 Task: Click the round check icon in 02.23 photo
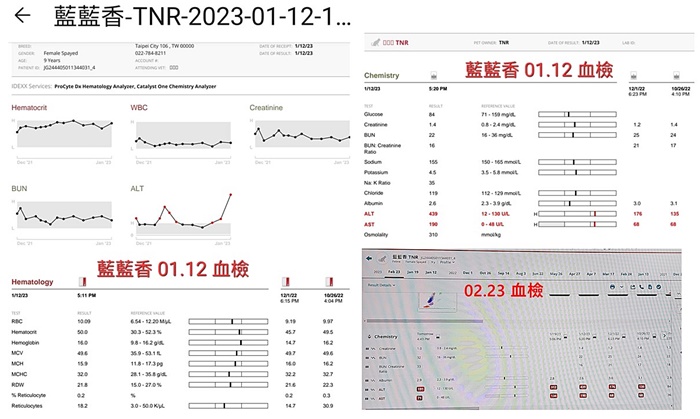coord(658,287)
